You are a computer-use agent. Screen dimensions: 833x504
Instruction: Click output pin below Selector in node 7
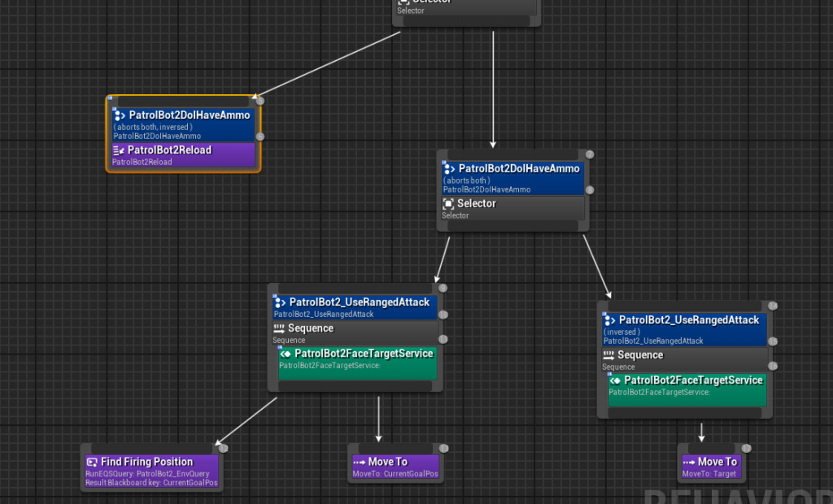(x=513, y=226)
